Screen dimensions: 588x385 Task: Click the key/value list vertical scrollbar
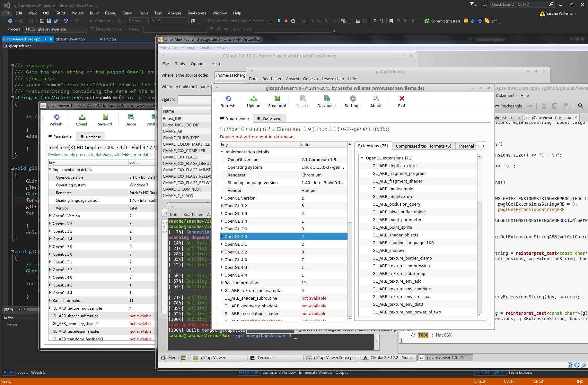click(x=350, y=231)
